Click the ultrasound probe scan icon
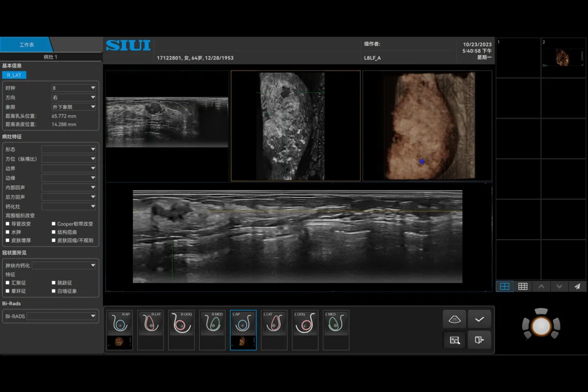This screenshot has width=588, height=392. [x=455, y=319]
